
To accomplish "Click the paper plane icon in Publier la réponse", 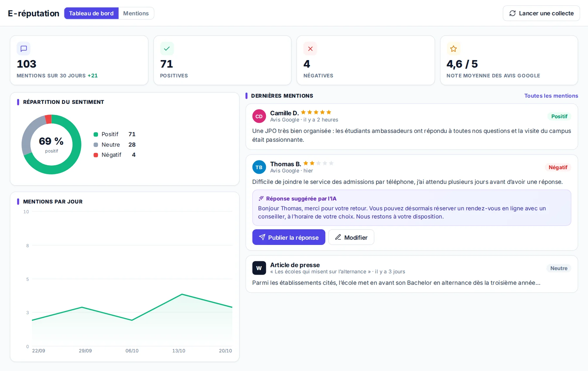I will pyautogui.click(x=262, y=237).
